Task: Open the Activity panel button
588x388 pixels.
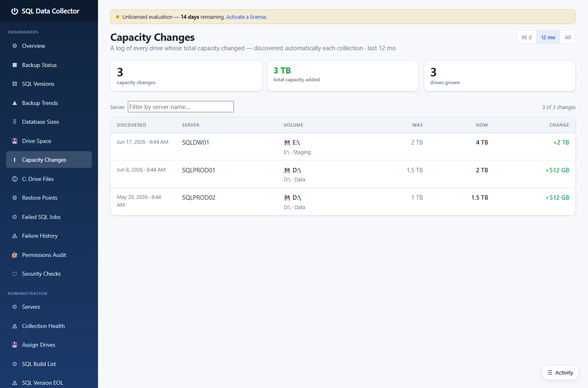Action: (x=560, y=372)
